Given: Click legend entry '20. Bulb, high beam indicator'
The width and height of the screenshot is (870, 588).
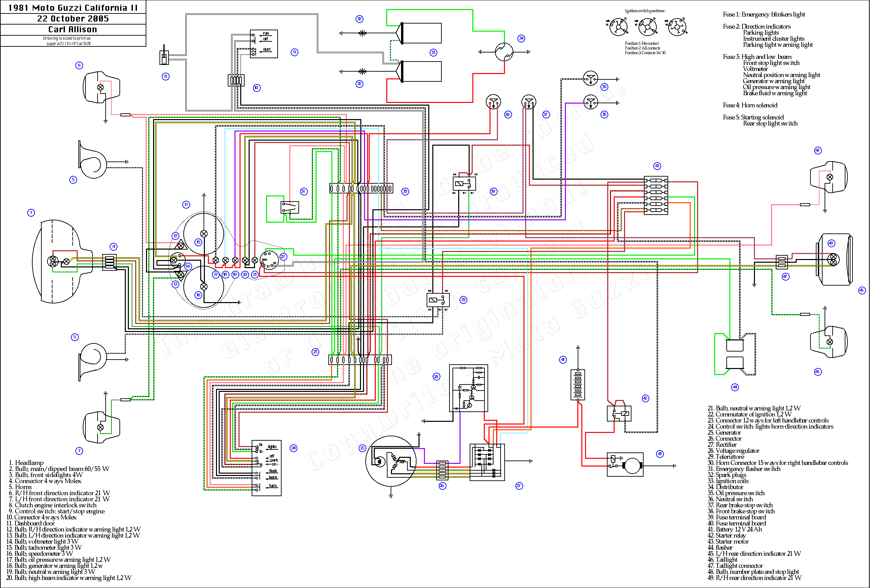Looking at the screenshot, I should (x=69, y=578).
